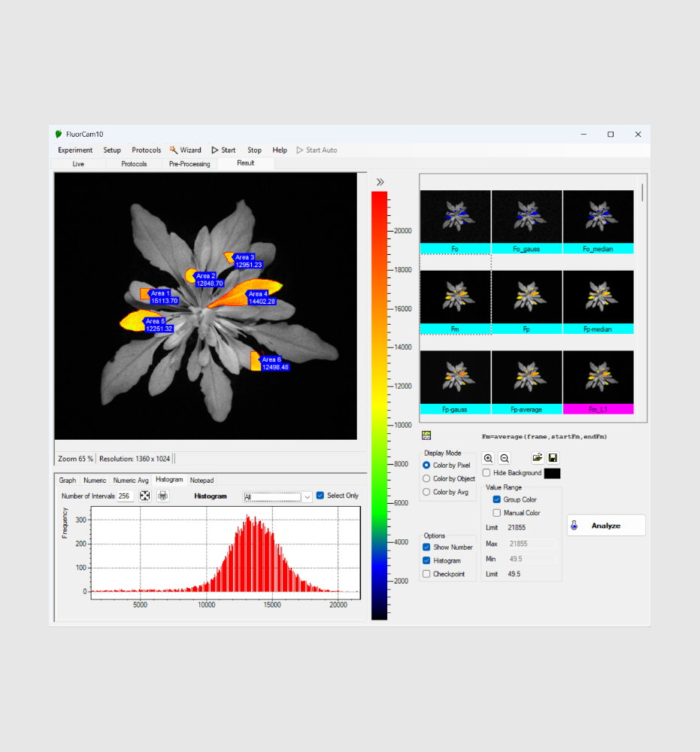Enable the Hide Background checkbox
The width and height of the screenshot is (700, 752).
[486, 473]
